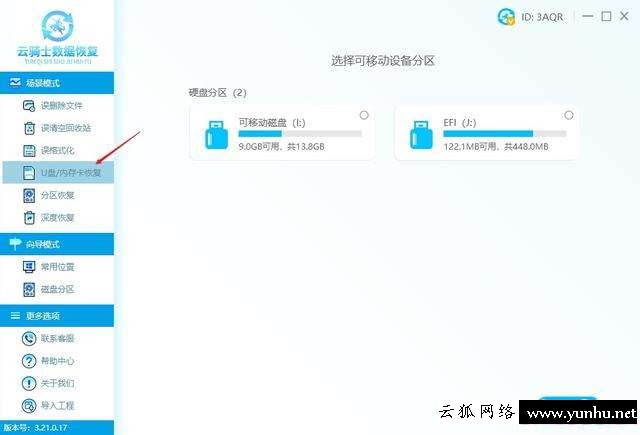Click the 更多选项 section header
This screenshot has height=435, width=640.
[x=57, y=315]
